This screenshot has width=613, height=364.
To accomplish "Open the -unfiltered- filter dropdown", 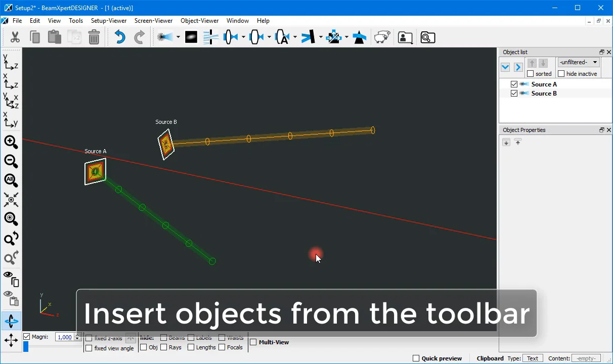I will click(579, 62).
